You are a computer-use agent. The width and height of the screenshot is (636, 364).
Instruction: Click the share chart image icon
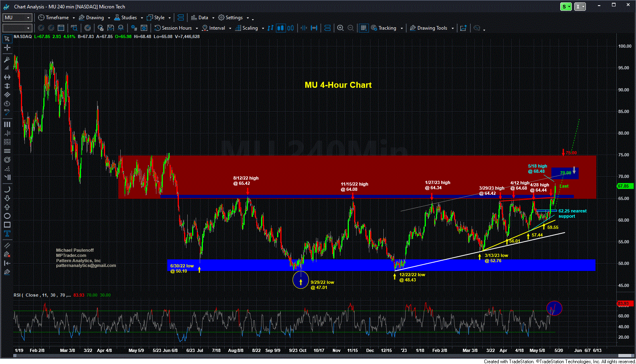[x=463, y=28]
